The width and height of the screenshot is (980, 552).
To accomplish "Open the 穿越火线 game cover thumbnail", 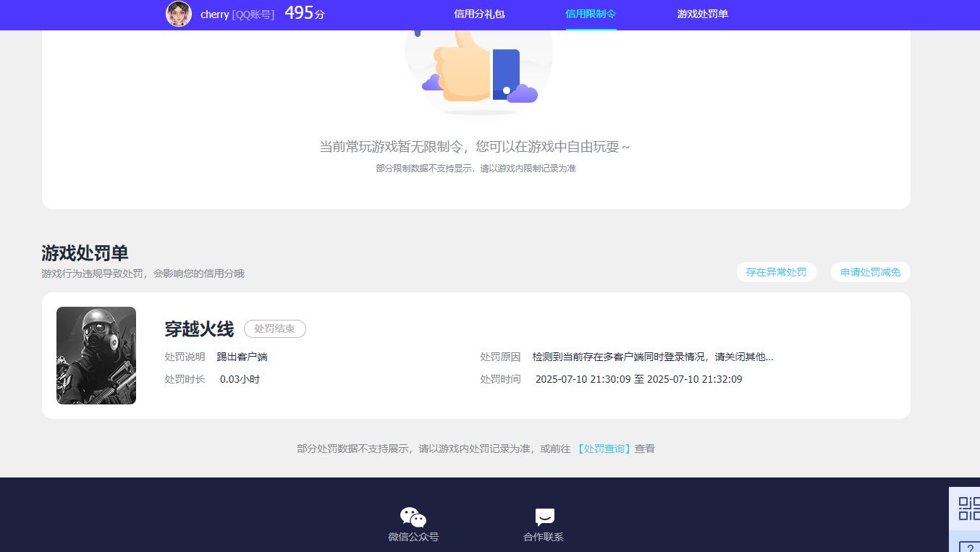I will coord(96,355).
